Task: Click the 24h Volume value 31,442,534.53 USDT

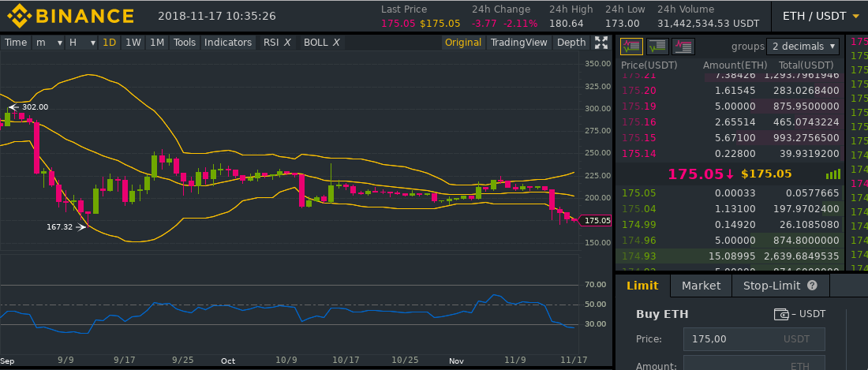Action: pyautogui.click(x=708, y=23)
